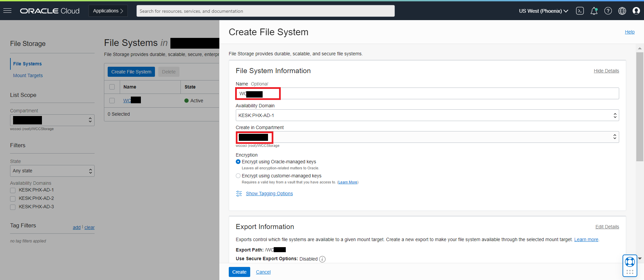The width and height of the screenshot is (644, 280).
Task: Click the tagging options sliders icon
Action: [239, 193]
